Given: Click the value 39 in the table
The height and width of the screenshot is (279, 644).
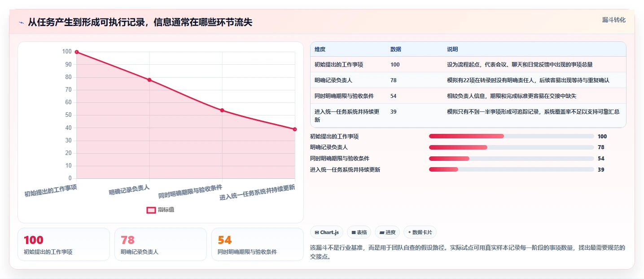Looking at the screenshot, I should (394, 112).
